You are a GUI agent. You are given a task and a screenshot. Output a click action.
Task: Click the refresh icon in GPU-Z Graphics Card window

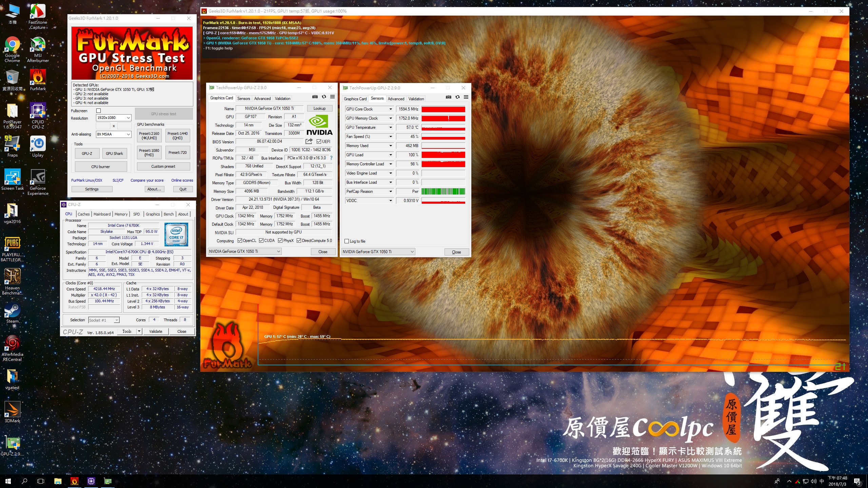point(324,97)
